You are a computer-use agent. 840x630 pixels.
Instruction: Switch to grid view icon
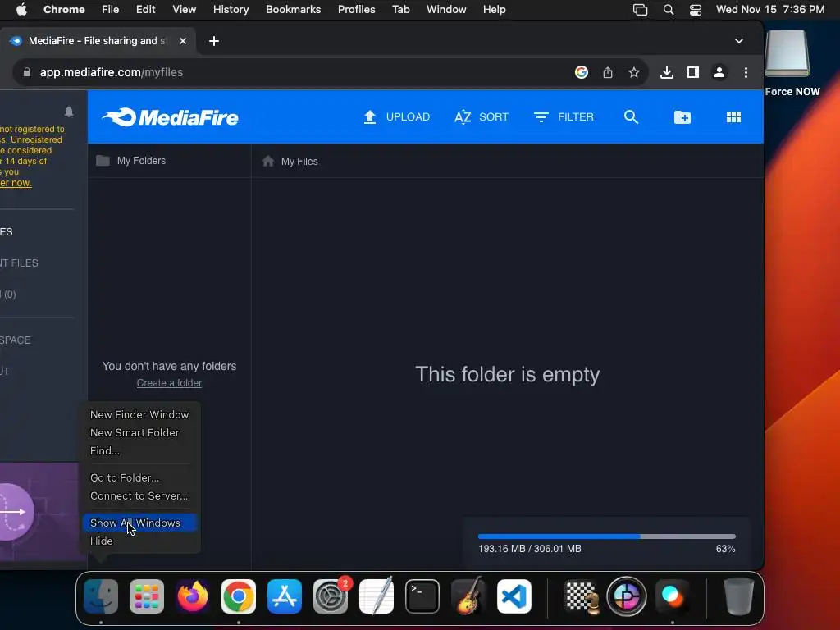pos(733,116)
